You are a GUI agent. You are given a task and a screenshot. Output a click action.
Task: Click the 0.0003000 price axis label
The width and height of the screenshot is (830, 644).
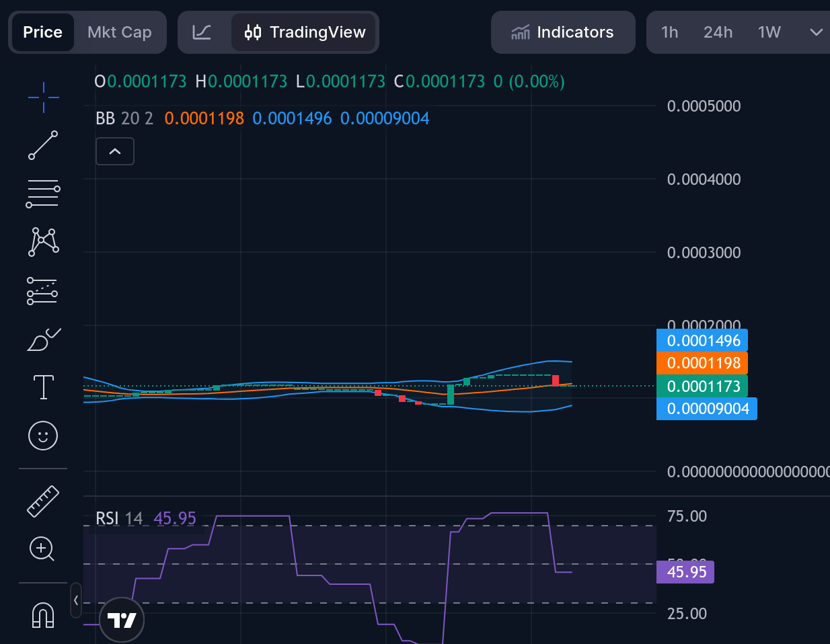(704, 253)
